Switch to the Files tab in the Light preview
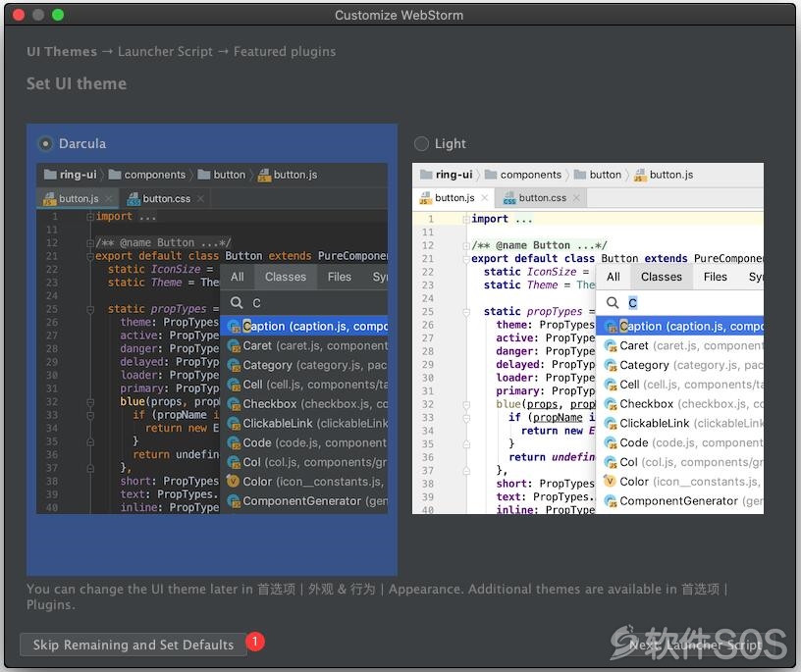This screenshot has width=801, height=672. (716, 277)
